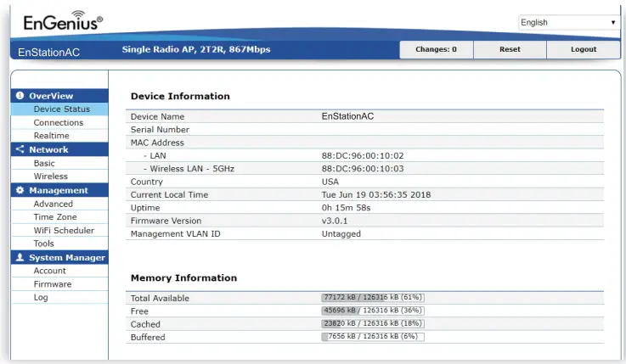Screen dimensions: 626x364
Task: Open the Account settings page
Action: pyautogui.click(x=59, y=271)
